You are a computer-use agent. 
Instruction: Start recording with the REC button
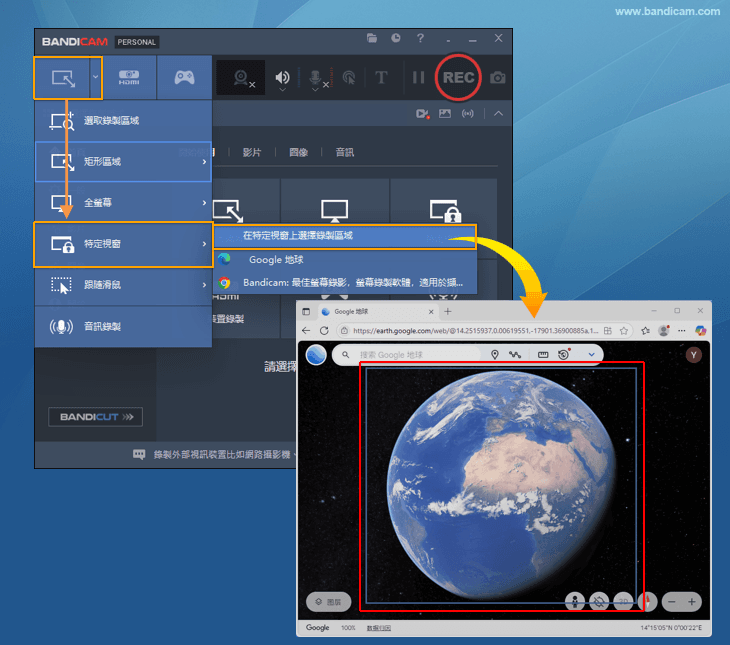click(458, 77)
